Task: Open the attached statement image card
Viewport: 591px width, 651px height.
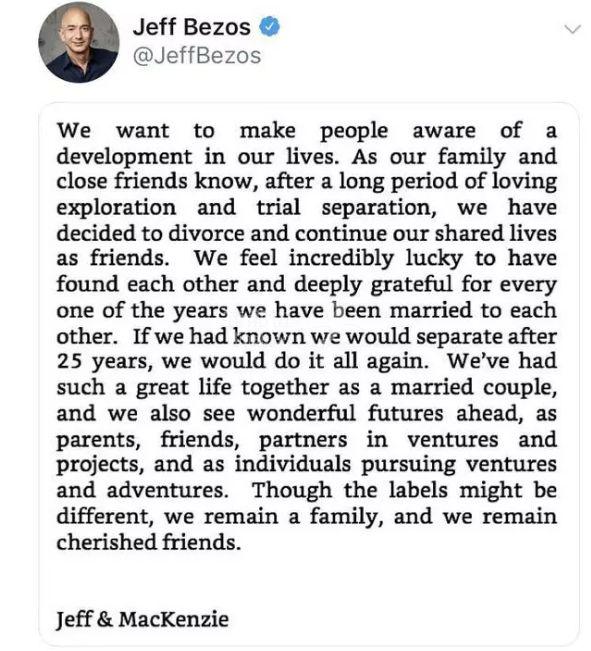Action: tap(309, 374)
